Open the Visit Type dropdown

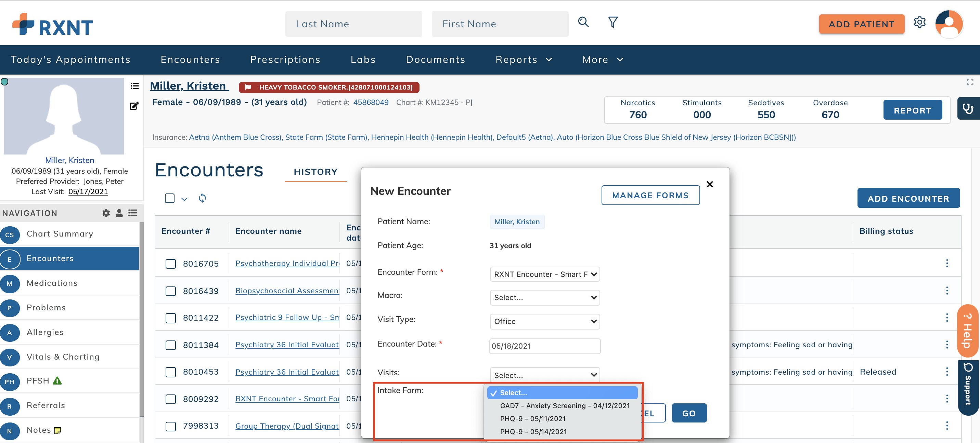pos(544,321)
